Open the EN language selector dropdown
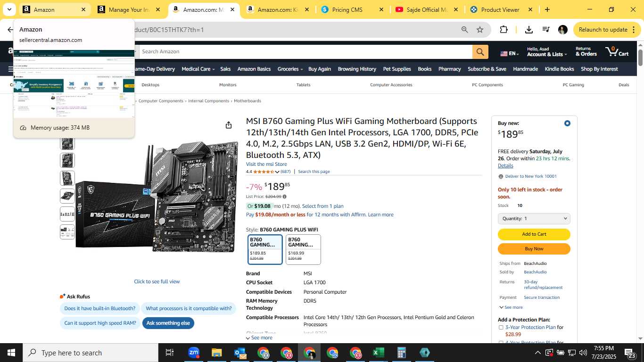The image size is (644, 362). pyautogui.click(x=510, y=54)
